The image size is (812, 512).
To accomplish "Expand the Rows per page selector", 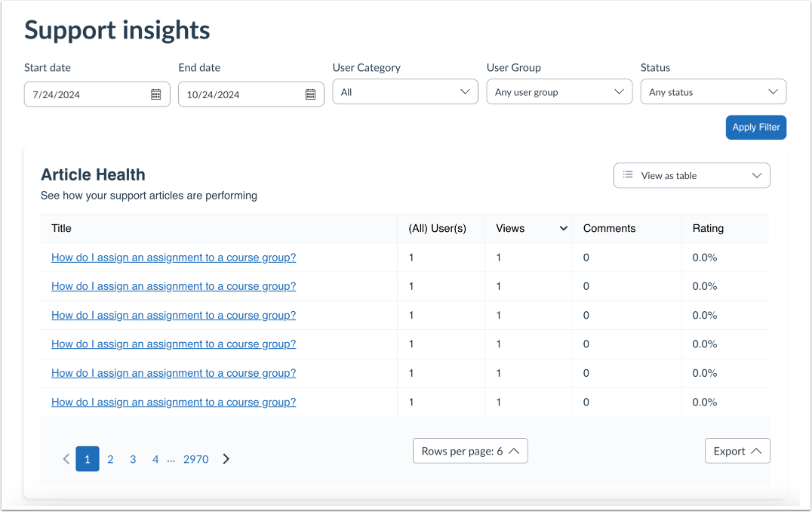I will [x=470, y=451].
